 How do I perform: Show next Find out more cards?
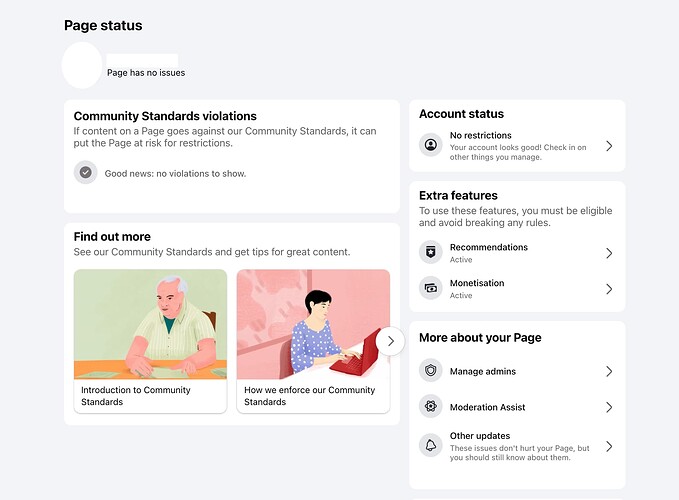coord(390,341)
